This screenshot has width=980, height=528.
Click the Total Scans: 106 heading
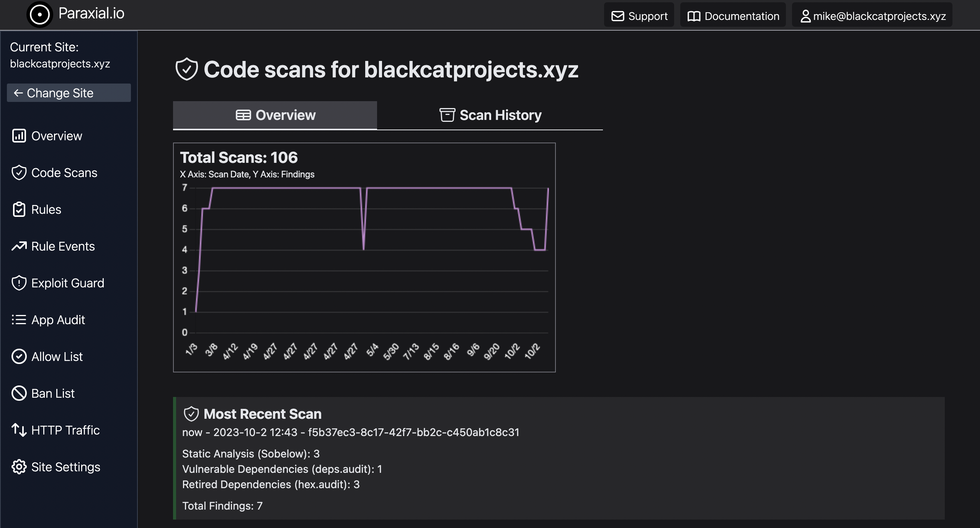tap(239, 157)
